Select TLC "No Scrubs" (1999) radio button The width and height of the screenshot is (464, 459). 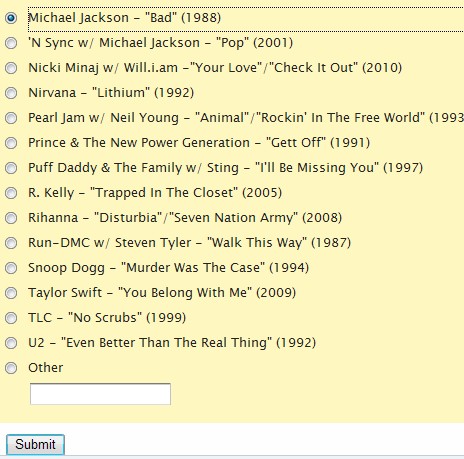tap(11, 318)
